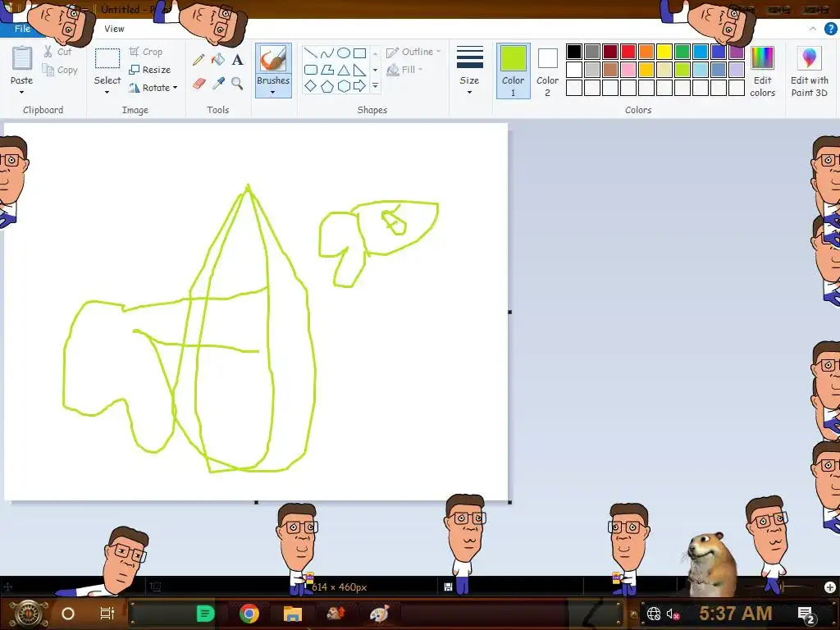
Task: Open the Size line thickness dropdown
Action: tap(469, 72)
